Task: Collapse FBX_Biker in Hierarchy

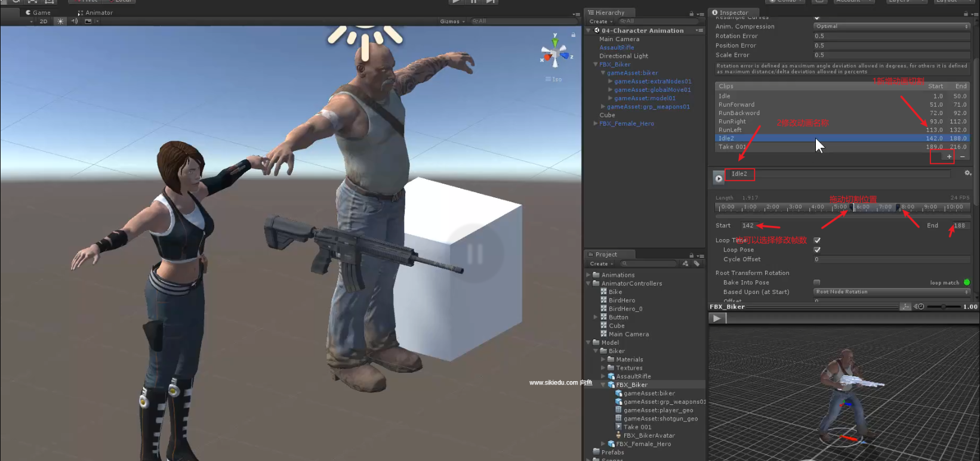Action: pos(595,64)
